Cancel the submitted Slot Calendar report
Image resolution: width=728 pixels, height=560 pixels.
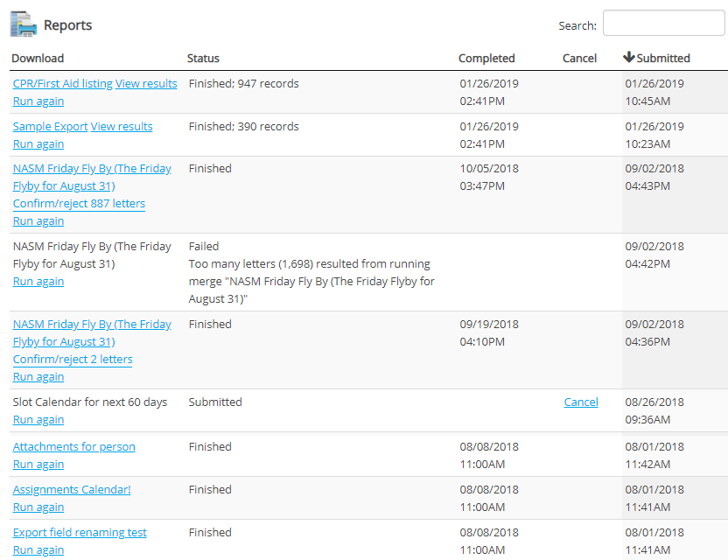pos(581,402)
